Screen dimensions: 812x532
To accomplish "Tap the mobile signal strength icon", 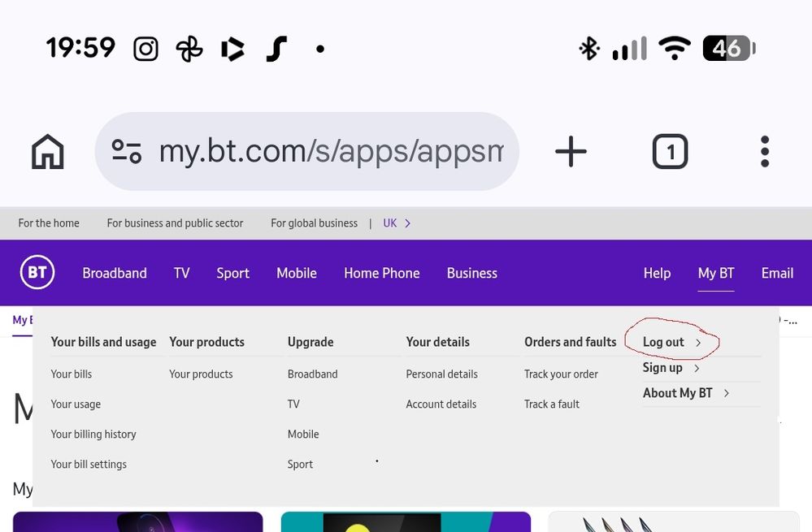I will click(629, 49).
